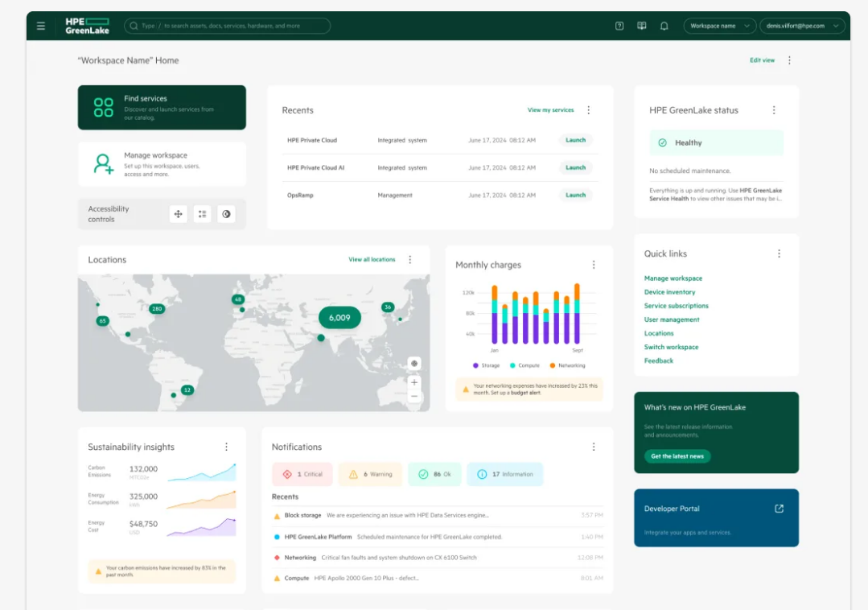Viewport: 868px width, 610px height.
Task: Select the 48 map cluster marker
Action: click(x=238, y=299)
